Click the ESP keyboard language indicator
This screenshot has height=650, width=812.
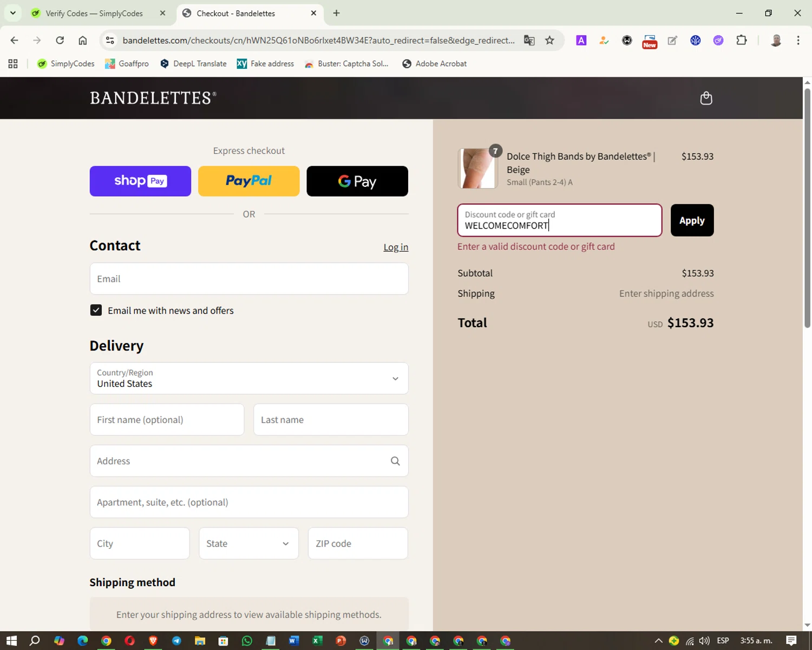(x=723, y=641)
